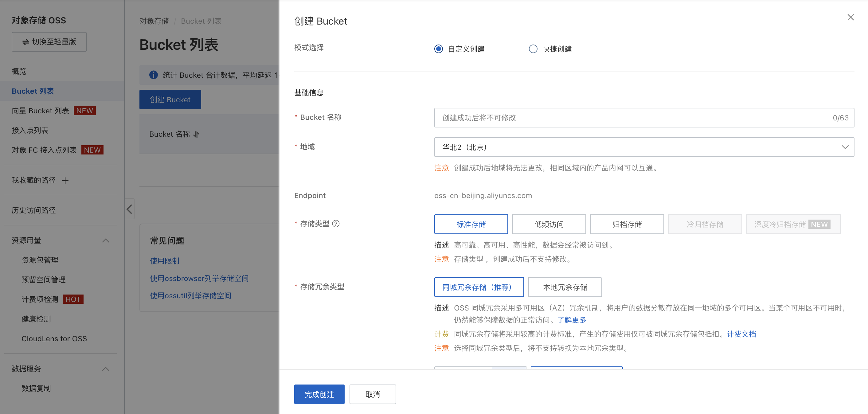Choose 本地冗余存储 redundancy type
The image size is (868, 414).
click(x=565, y=287)
